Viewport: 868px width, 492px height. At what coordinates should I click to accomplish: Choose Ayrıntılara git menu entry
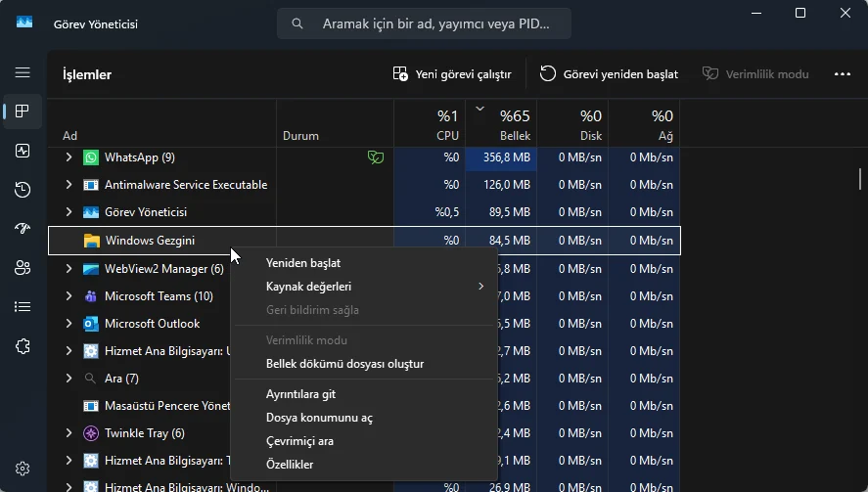pos(363,394)
